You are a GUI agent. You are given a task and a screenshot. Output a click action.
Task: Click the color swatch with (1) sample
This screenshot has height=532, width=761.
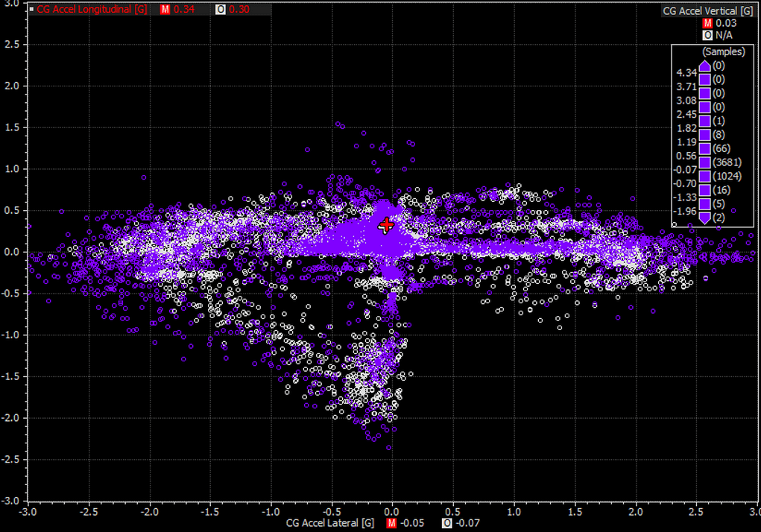[x=704, y=121]
